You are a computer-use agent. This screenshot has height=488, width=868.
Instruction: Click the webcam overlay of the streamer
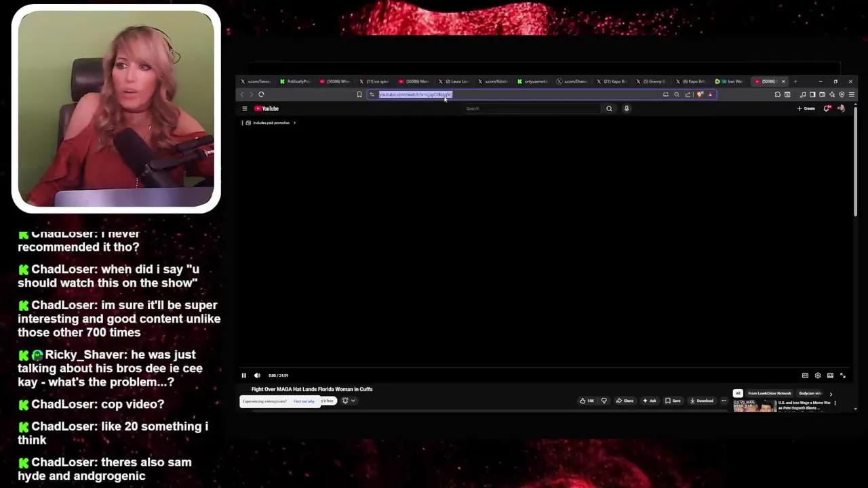[116, 108]
